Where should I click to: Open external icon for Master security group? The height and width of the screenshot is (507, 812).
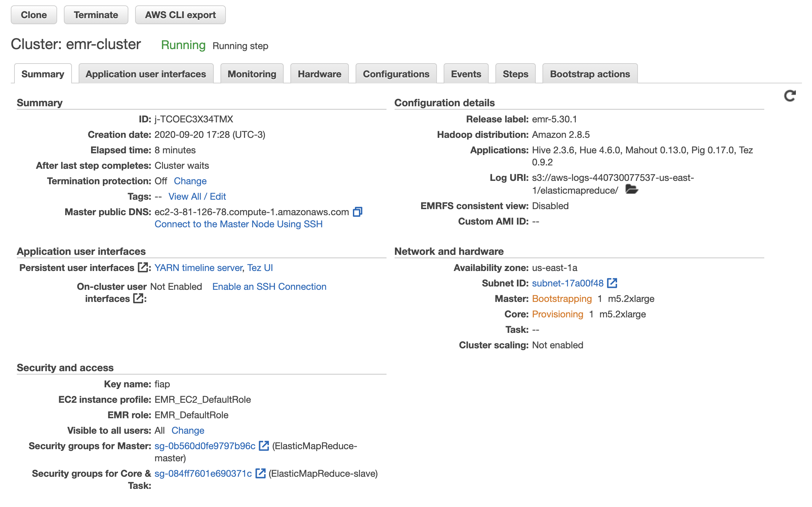[x=264, y=446]
